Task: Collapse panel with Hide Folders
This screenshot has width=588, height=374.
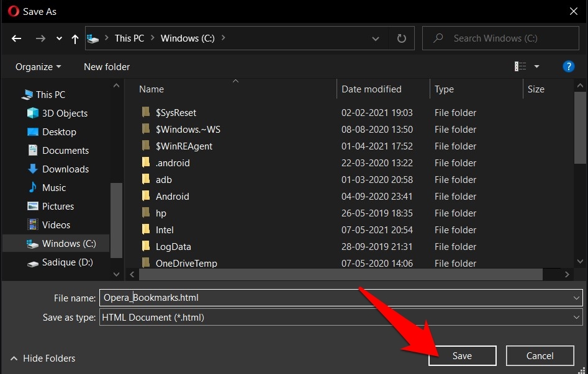Action: pos(43,358)
